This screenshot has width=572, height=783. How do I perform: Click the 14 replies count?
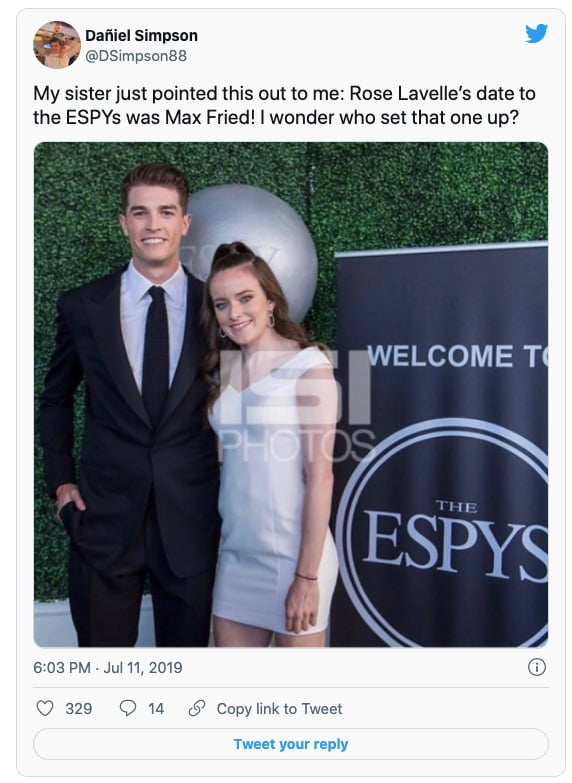pos(156,709)
